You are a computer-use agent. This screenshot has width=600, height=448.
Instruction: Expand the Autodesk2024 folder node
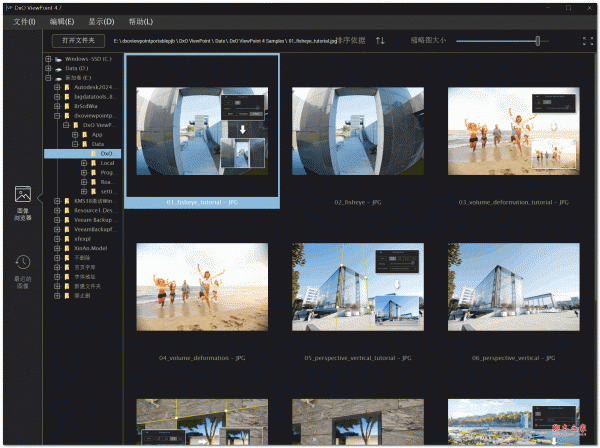tap(57, 87)
